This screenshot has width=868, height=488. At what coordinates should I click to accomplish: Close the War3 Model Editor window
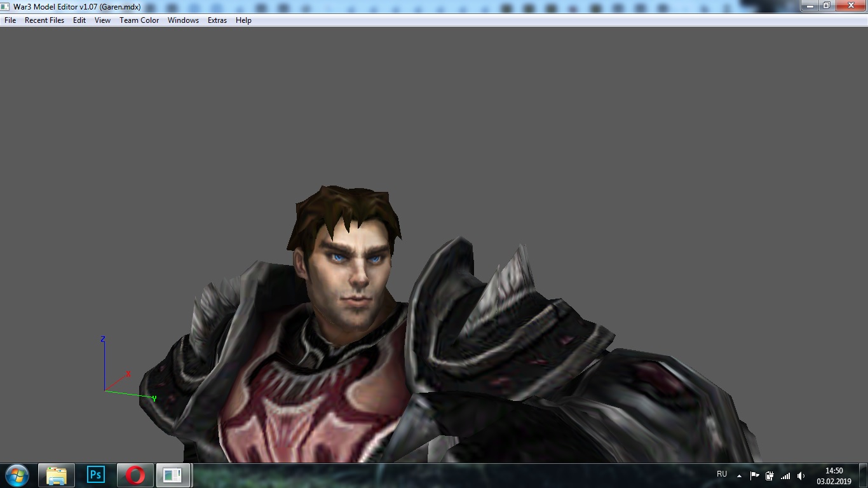click(850, 6)
